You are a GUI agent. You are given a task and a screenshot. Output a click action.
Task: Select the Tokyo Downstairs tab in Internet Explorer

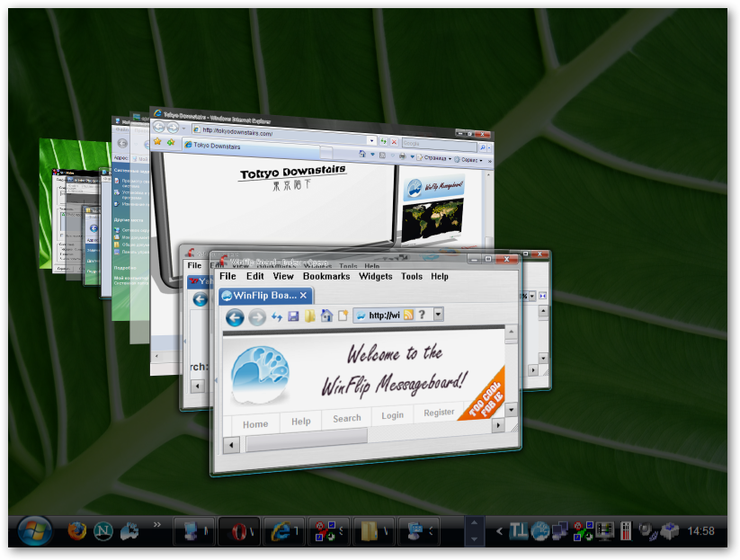tap(253, 147)
